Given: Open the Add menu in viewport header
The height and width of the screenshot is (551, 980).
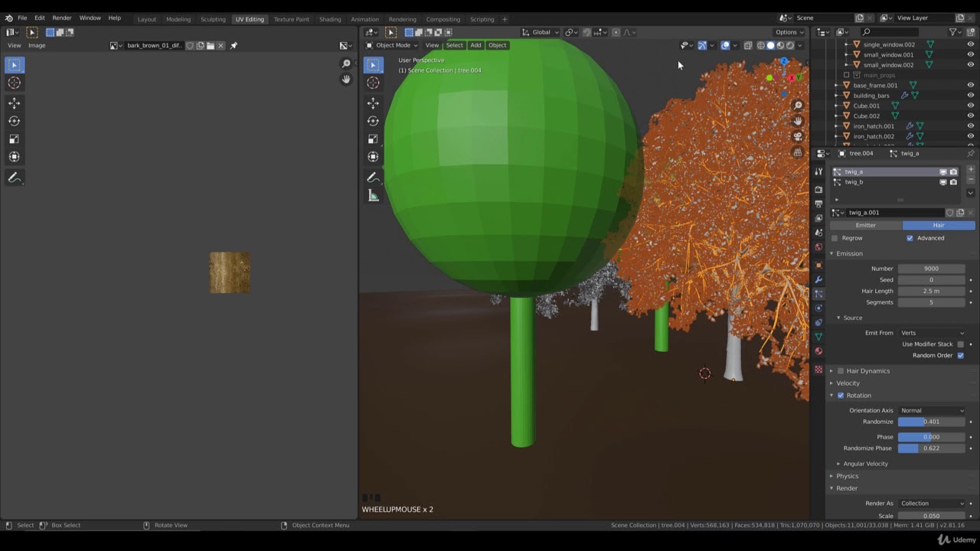Looking at the screenshot, I should pyautogui.click(x=475, y=45).
